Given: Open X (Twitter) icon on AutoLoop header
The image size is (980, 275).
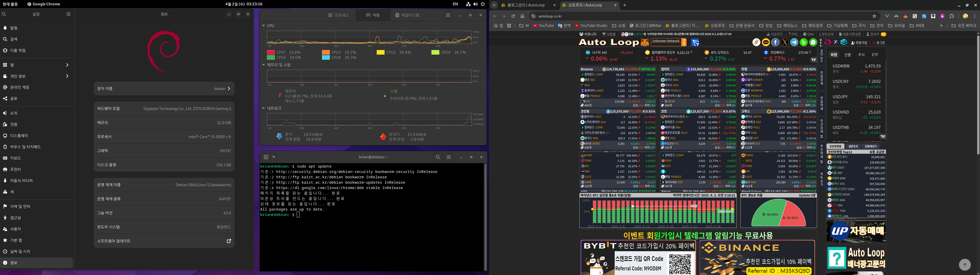Looking at the screenshot, I should coord(785,42).
